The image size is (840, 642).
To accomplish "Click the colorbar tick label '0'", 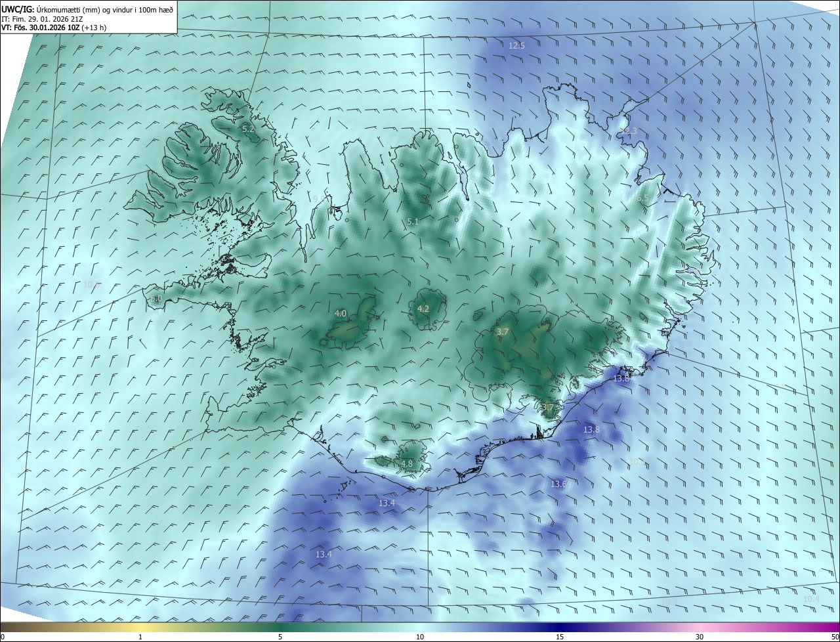I will [3, 637].
